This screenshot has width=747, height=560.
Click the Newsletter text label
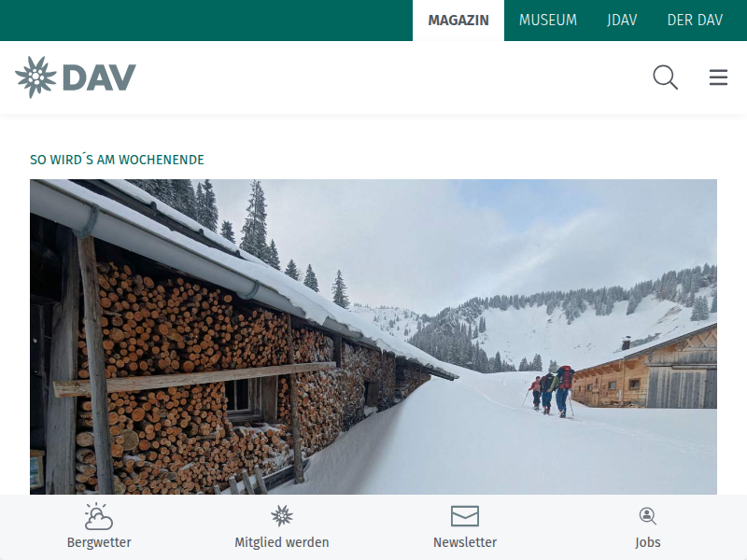pos(464,542)
